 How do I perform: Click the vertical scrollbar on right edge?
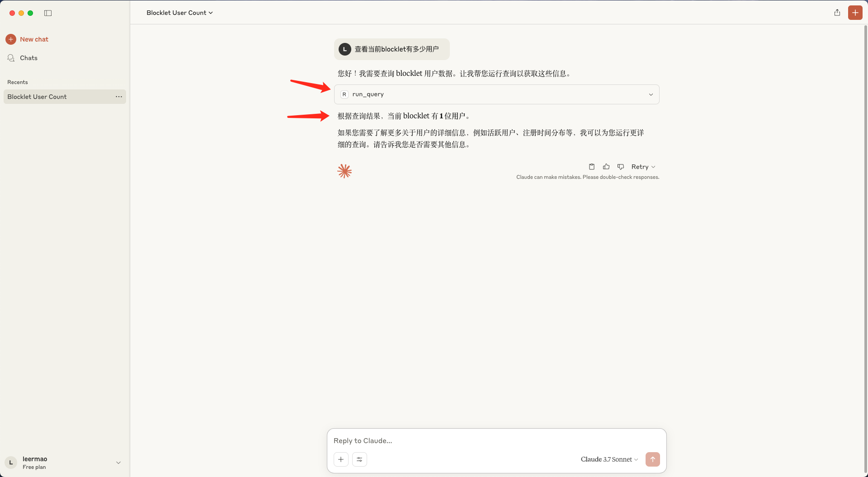tap(865, 226)
